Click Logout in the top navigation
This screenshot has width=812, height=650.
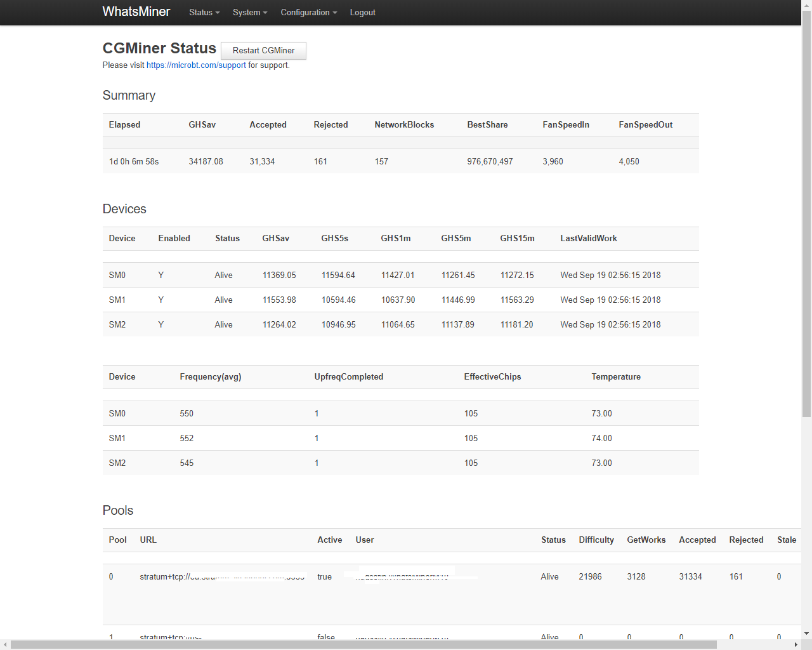click(363, 13)
